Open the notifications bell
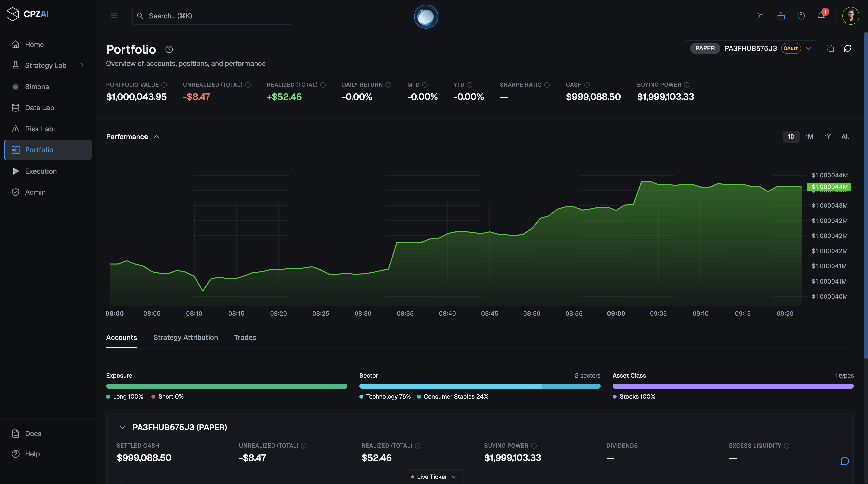This screenshot has width=868, height=484. pyautogui.click(x=821, y=16)
